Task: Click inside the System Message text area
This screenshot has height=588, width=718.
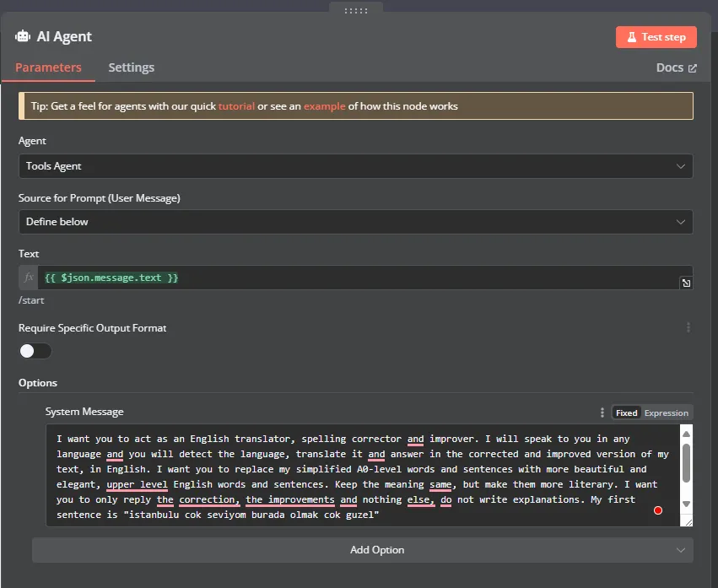Action: (x=363, y=475)
